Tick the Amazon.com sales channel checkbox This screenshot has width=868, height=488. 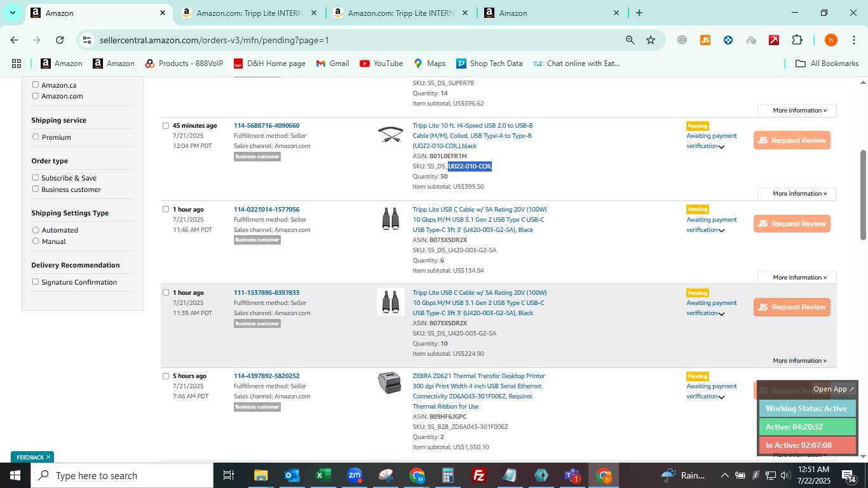[x=36, y=96]
